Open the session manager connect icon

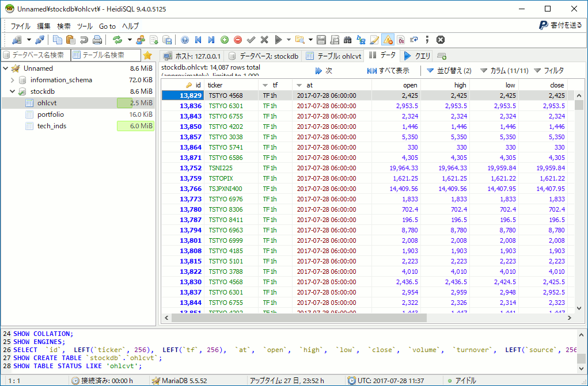[17, 40]
